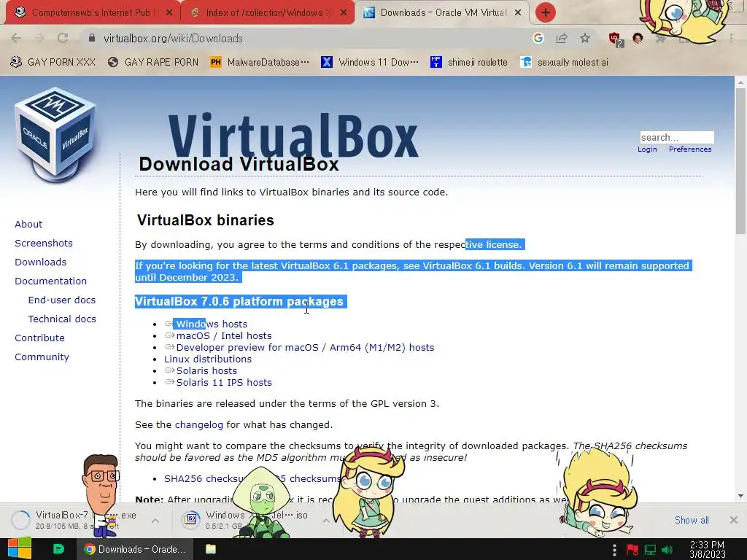Open the Windows Start button
The height and width of the screenshot is (560, 747).
click(x=20, y=548)
